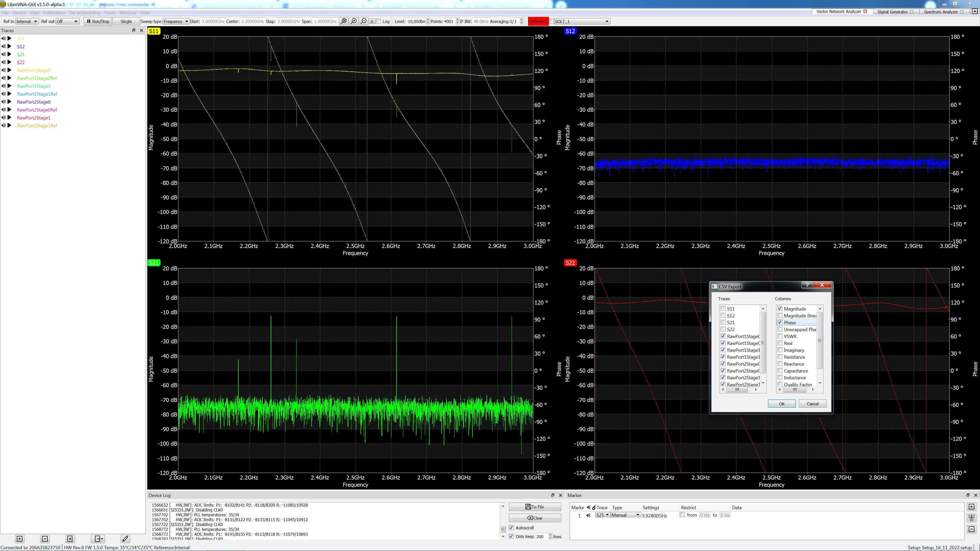This screenshot has height=551, width=980.
Task: Hide the S11 trace with its eye toggle
Action: click(3, 39)
